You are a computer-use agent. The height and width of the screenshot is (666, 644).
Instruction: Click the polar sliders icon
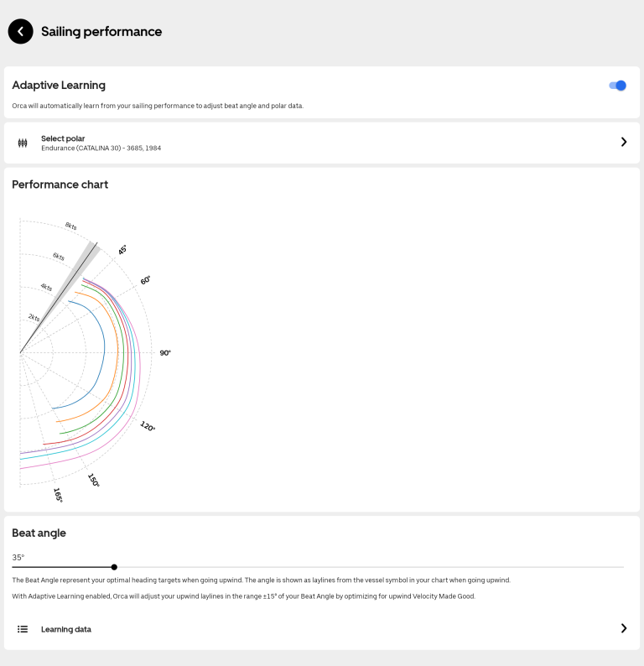pos(23,143)
